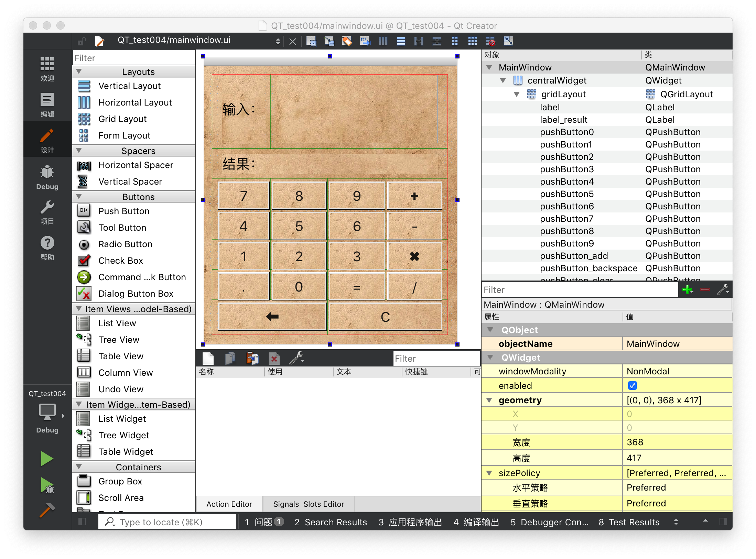The width and height of the screenshot is (756, 559).
Task: Click the Adjust Size toolbar icon
Action: click(x=508, y=41)
